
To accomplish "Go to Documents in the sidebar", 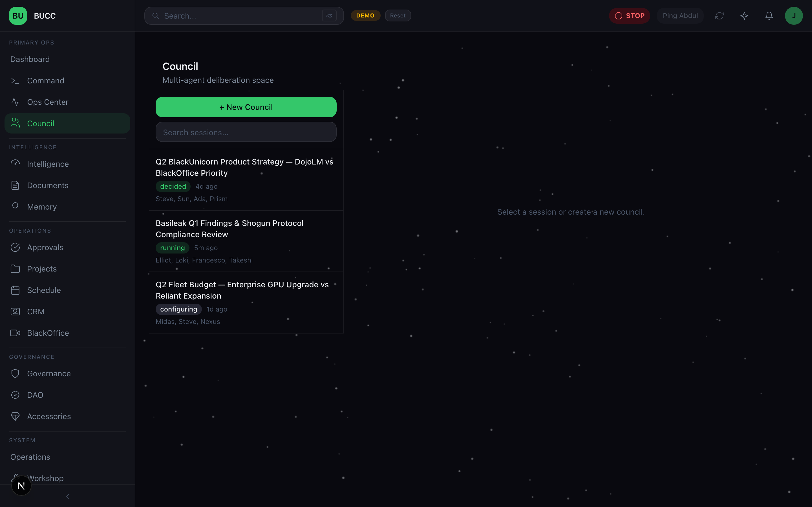I will click(x=48, y=185).
